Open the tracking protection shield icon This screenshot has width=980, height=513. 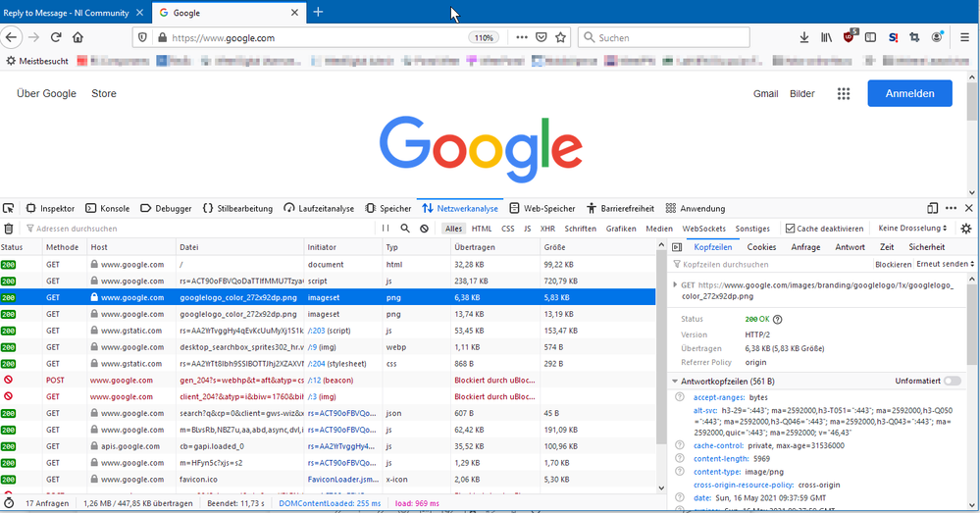point(142,37)
